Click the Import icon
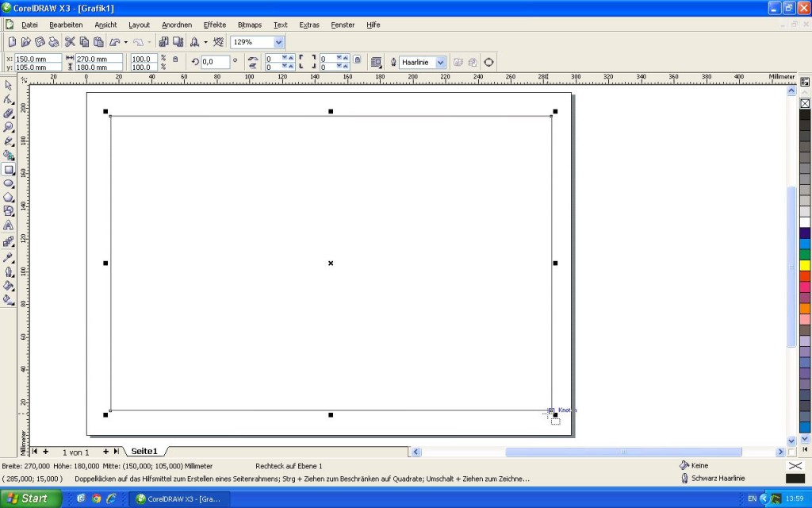812x508 pixels. point(163,42)
